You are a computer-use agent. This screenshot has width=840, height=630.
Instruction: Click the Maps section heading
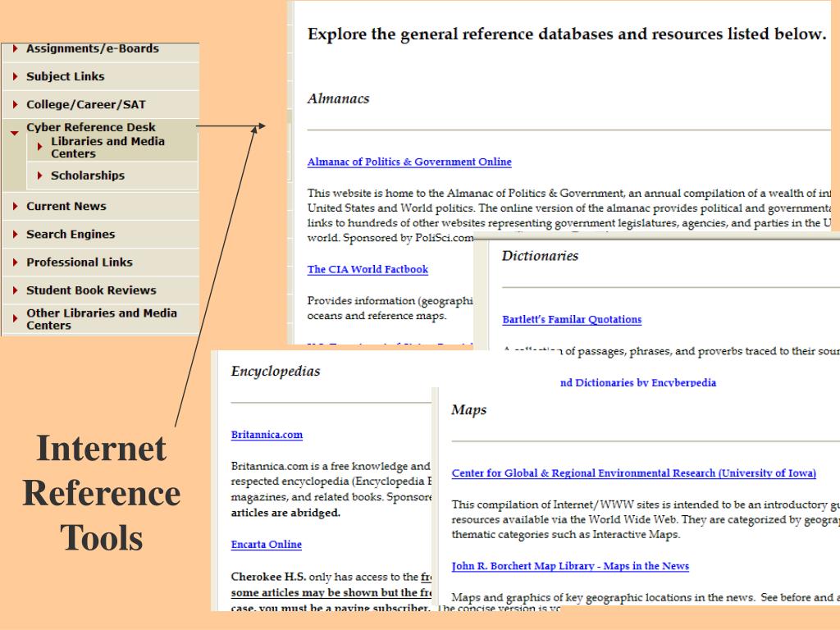(468, 410)
